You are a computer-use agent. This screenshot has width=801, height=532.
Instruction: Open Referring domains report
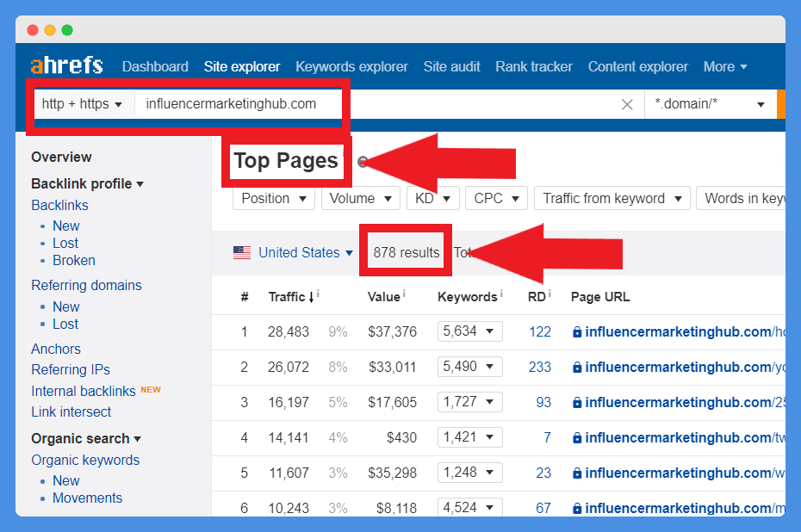pyautogui.click(x=86, y=286)
